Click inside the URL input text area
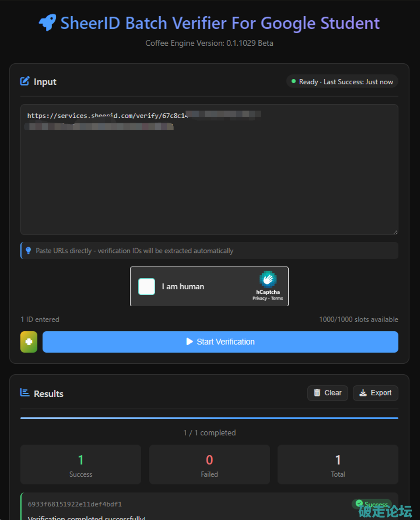The height and width of the screenshot is (520, 420). click(x=209, y=179)
